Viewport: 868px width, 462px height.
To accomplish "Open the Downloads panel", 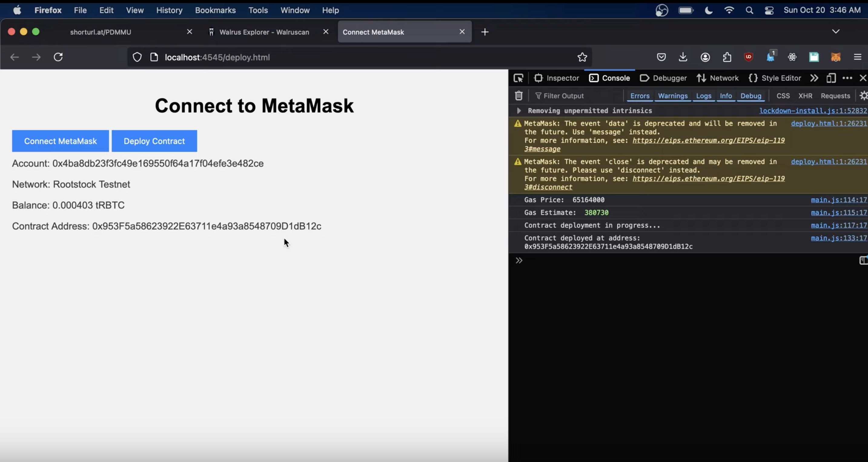I will [x=683, y=57].
